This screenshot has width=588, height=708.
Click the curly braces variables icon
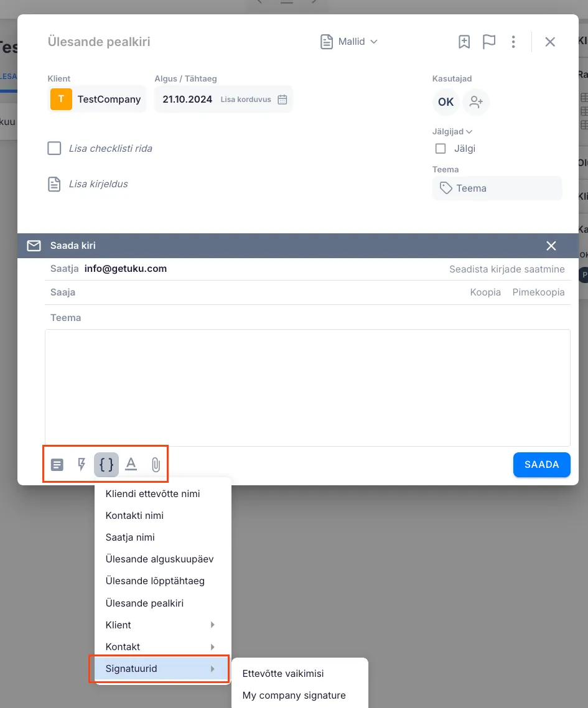pos(106,465)
